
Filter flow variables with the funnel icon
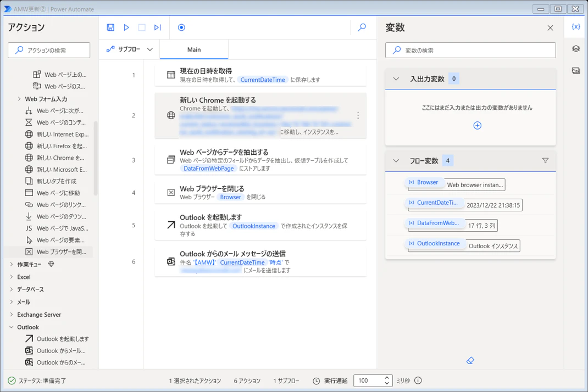(545, 161)
